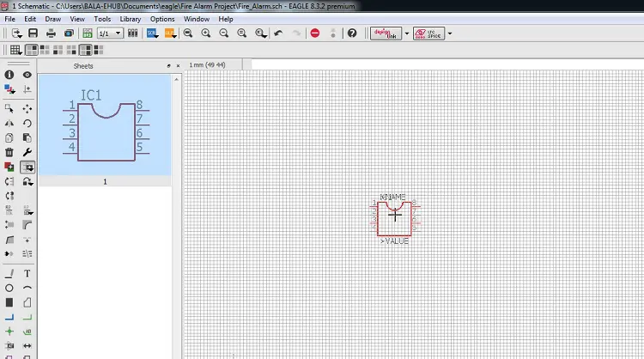Expand the LTspice dropdown arrow
Image resolution: width=644 pixels, height=359 pixels.
[x=450, y=33]
